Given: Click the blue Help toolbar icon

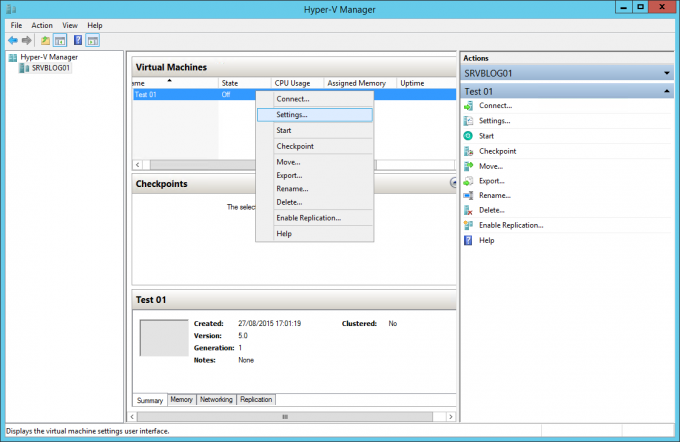Looking at the screenshot, I should [77, 40].
